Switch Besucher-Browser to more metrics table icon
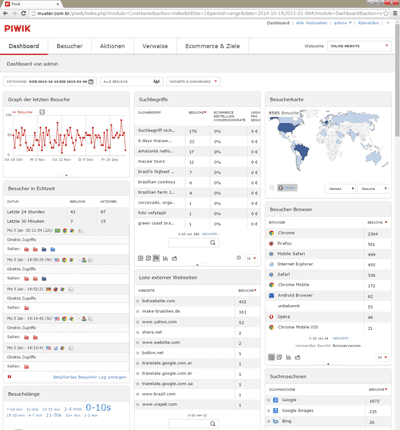 (x=279, y=357)
